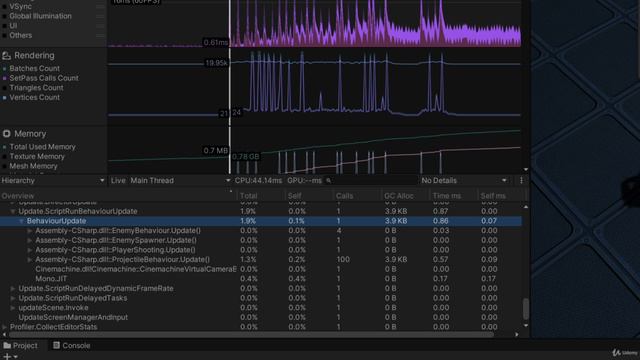Click the search magnifier icon in profiler toolbar
Image resolution: width=640 pixels, height=360 pixels.
tap(329, 180)
